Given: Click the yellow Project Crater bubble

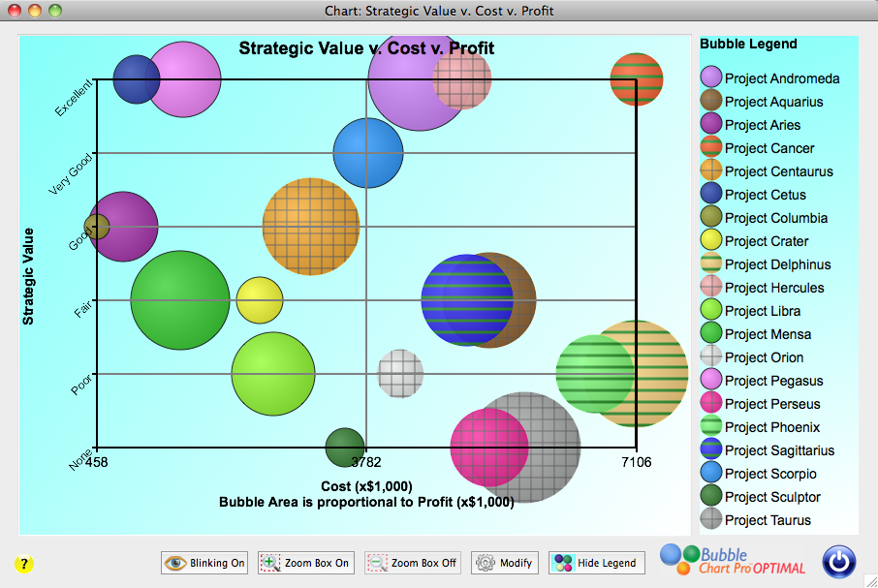Looking at the screenshot, I should click(x=260, y=299).
